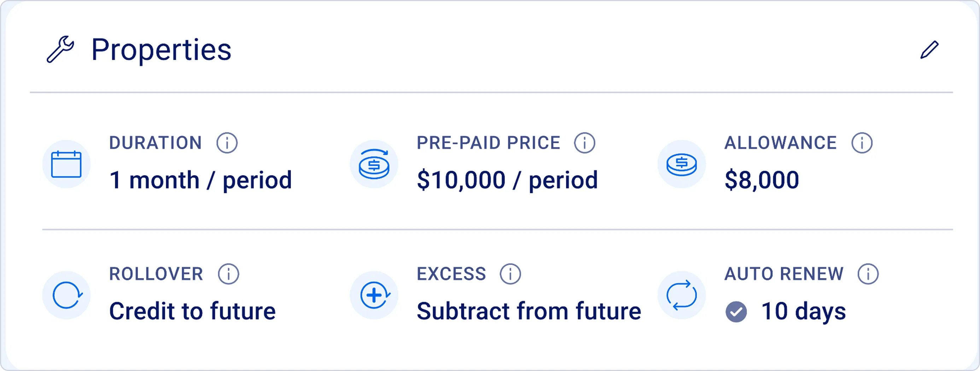Viewport: 980px width, 371px height.
Task: Click the "Credit to future" rollover value
Action: [192, 311]
